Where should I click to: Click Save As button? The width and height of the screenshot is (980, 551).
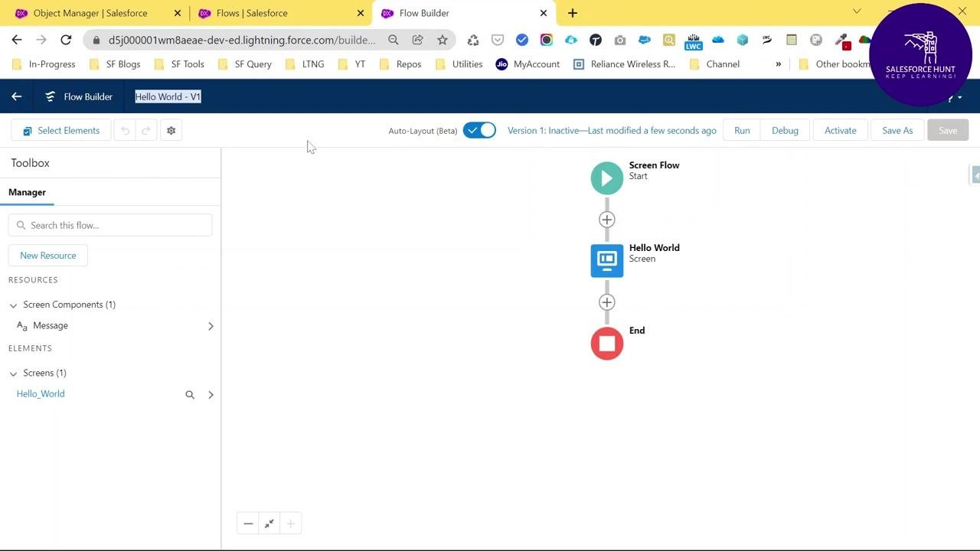coord(897,131)
